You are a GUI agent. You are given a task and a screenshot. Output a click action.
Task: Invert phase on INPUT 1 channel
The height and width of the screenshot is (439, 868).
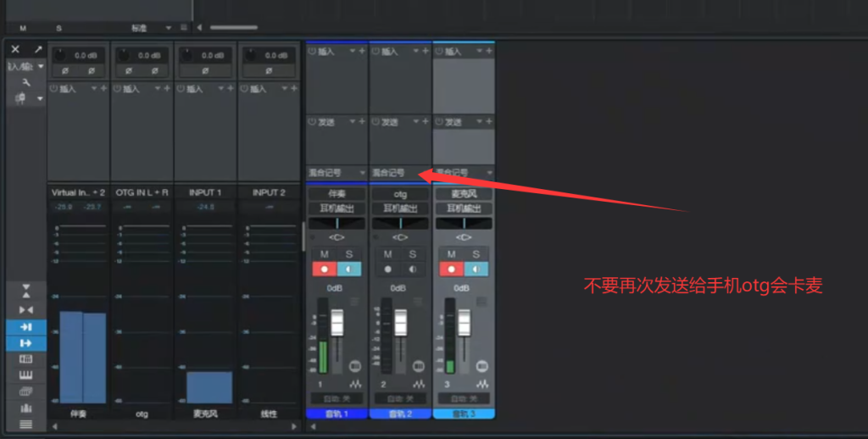[205, 71]
